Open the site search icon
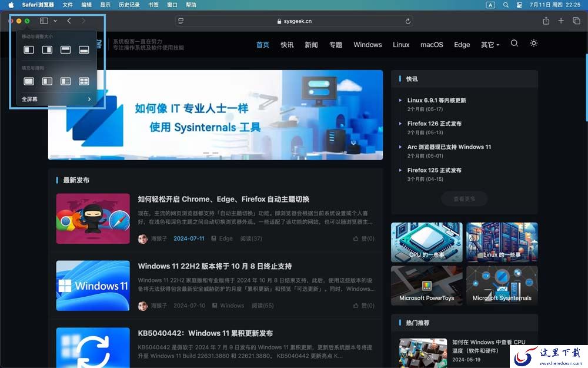588x368 pixels. pyautogui.click(x=514, y=43)
